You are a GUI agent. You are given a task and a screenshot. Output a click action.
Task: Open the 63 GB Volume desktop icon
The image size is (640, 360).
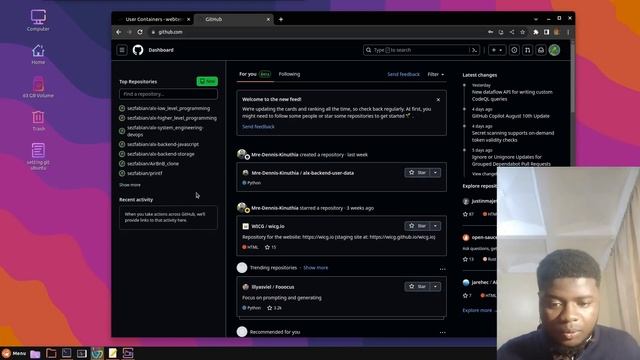(x=38, y=87)
